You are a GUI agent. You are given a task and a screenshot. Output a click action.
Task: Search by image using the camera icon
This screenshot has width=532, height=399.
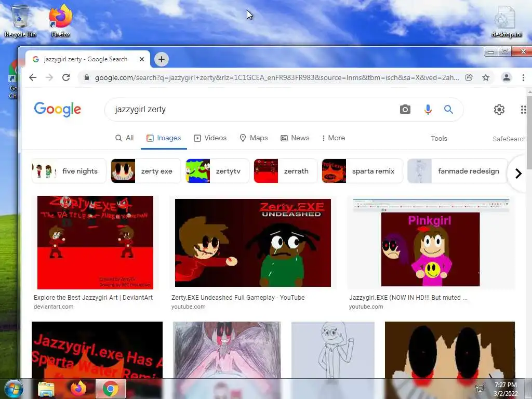[x=405, y=109]
